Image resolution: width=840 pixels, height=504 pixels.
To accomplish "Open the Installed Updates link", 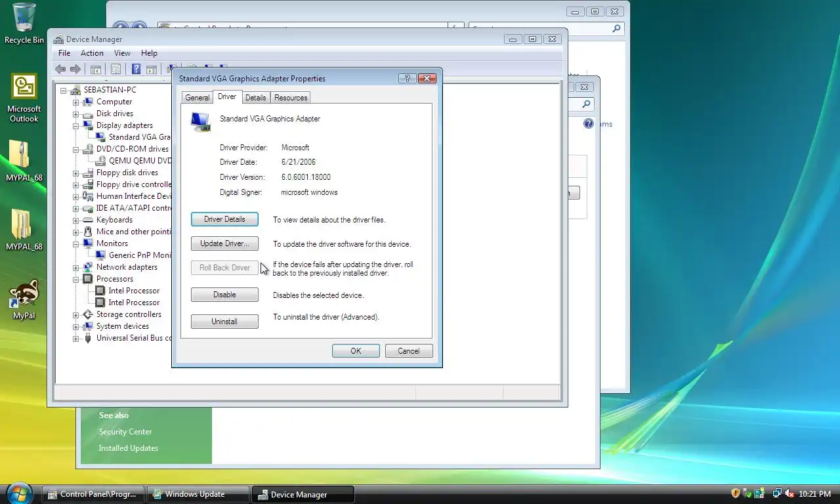I will coord(129,448).
